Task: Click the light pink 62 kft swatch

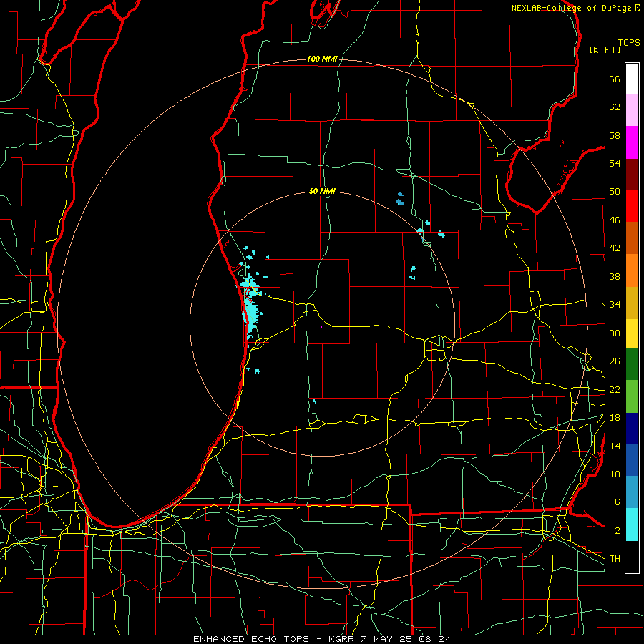Action: coord(632,110)
